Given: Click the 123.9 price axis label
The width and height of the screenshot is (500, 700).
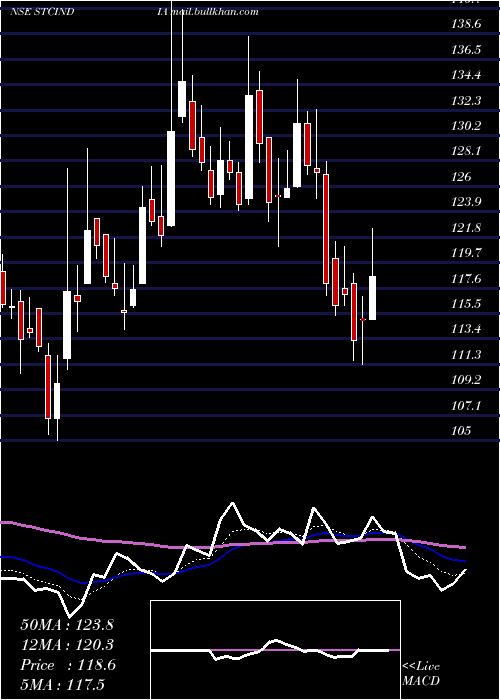Looking at the screenshot, I should point(467,202).
